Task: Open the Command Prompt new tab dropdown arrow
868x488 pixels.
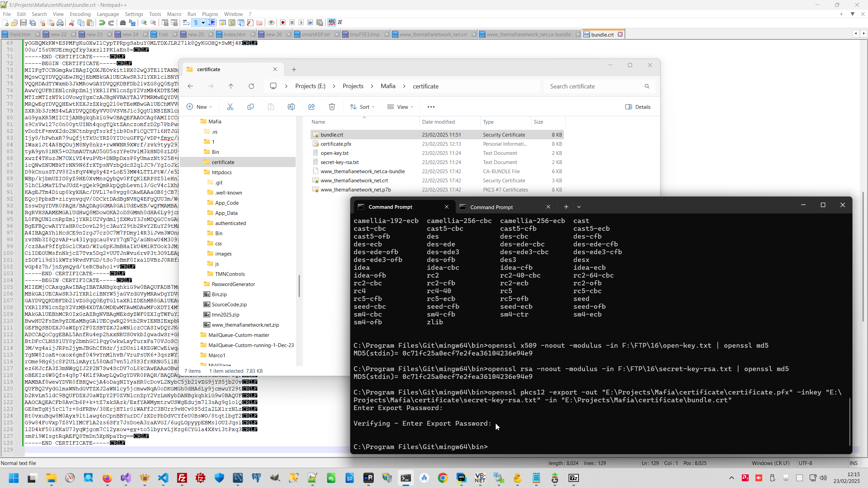Action: [579, 207]
